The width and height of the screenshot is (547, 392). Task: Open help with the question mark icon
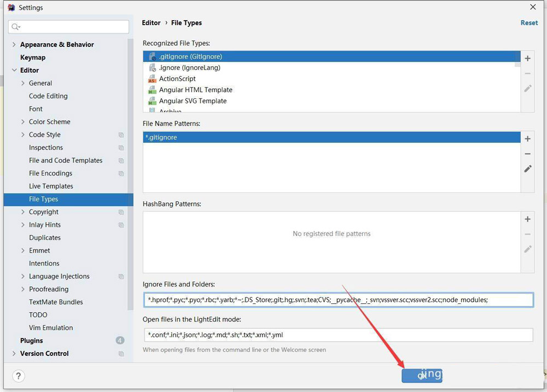click(x=19, y=376)
